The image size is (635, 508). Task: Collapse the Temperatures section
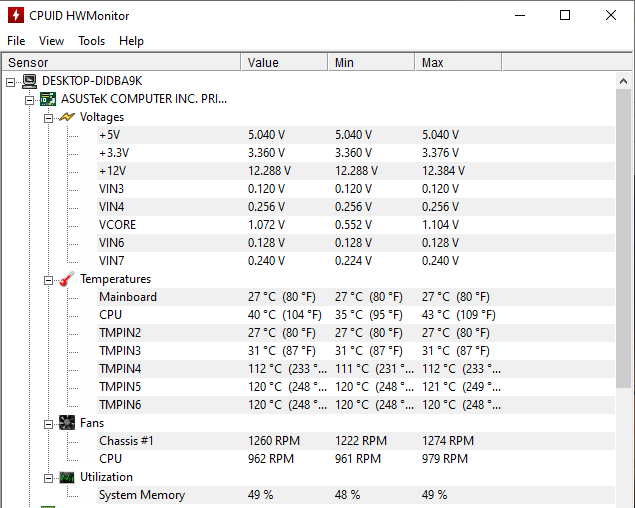(48, 279)
